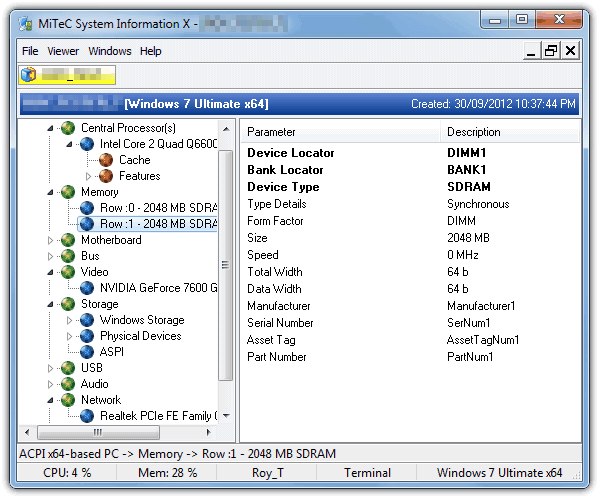
Task: Expand the USB node
Action: (50, 368)
